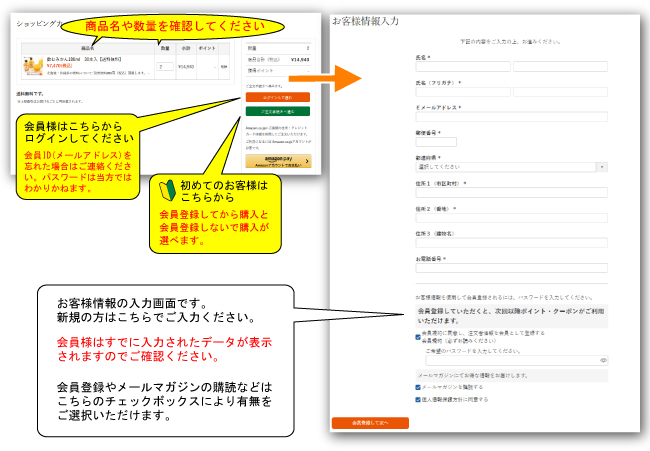This screenshot has width=650, height=451.
Task: Toggle the mail magazine subscription checkbox
Action: pos(418,386)
